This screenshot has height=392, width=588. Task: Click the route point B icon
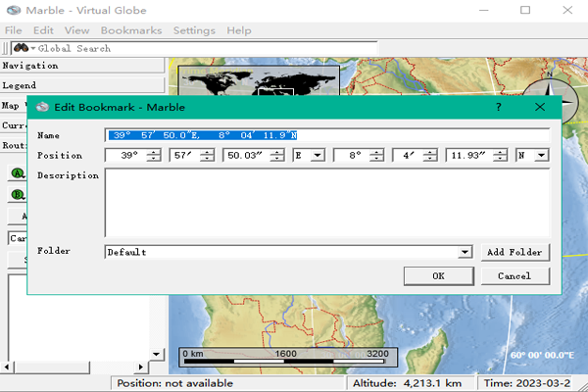click(18, 195)
